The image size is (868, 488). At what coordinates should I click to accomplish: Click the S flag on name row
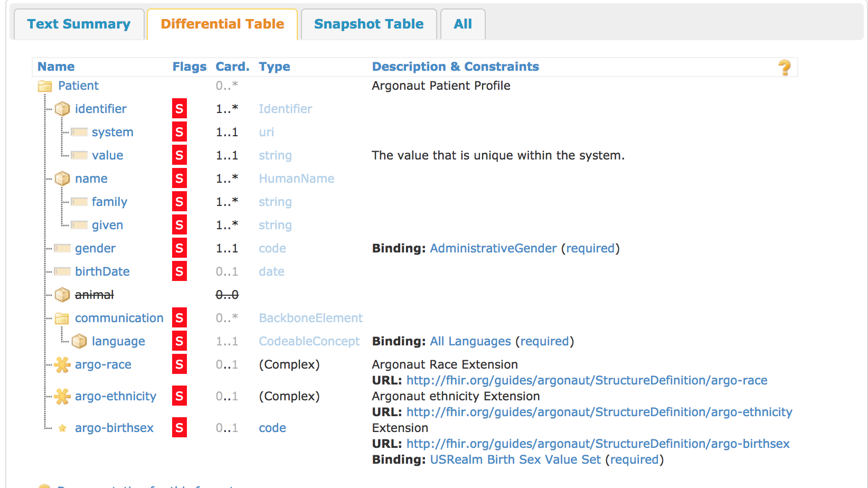click(180, 179)
